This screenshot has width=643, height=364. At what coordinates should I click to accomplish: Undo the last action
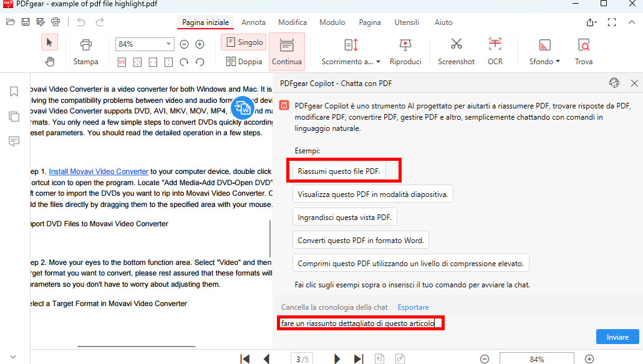pyautogui.click(x=81, y=22)
